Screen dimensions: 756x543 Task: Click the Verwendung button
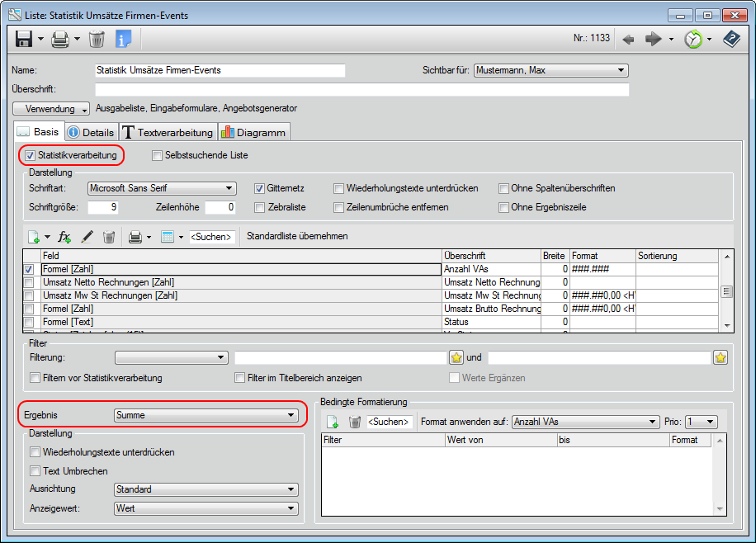51,108
